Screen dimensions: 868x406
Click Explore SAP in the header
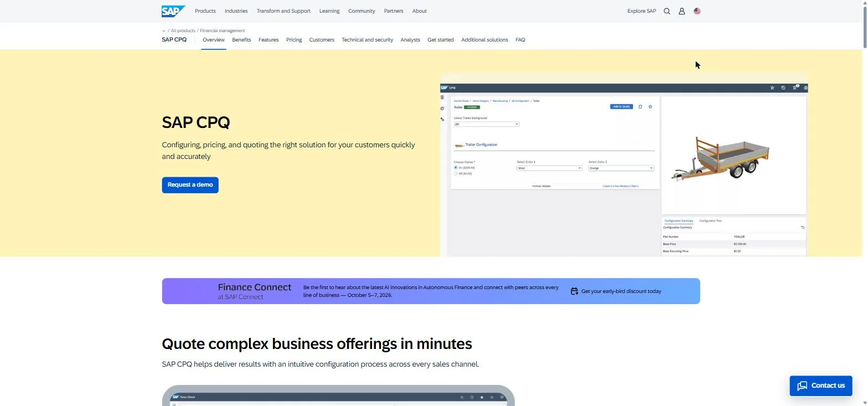pos(642,11)
